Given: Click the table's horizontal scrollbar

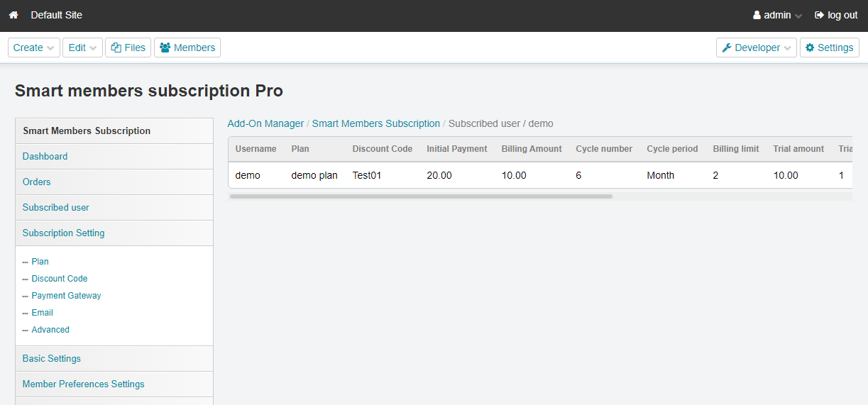Looking at the screenshot, I should [x=421, y=196].
